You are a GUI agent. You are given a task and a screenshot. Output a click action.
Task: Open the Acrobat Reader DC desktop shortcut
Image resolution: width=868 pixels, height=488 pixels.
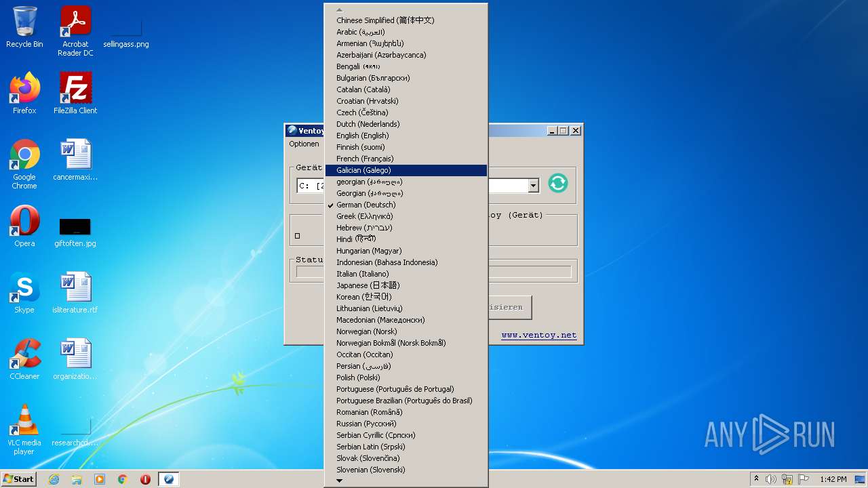point(75,31)
